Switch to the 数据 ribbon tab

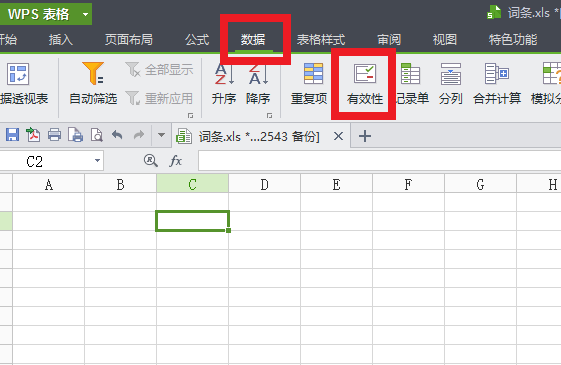253,39
